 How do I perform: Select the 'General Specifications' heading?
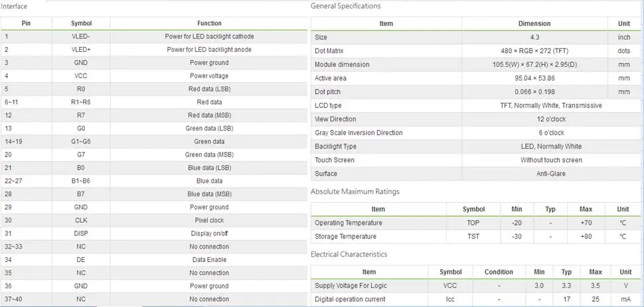[x=345, y=6]
